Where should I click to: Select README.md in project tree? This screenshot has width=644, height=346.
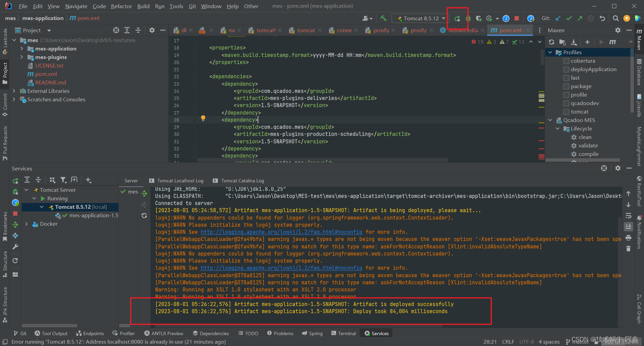coord(50,82)
